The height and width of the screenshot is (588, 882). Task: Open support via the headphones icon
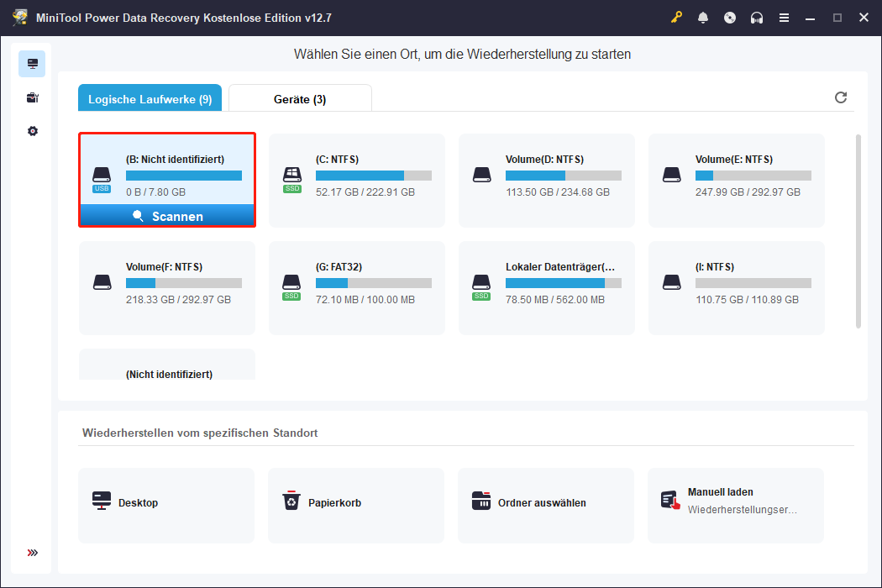click(757, 18)
